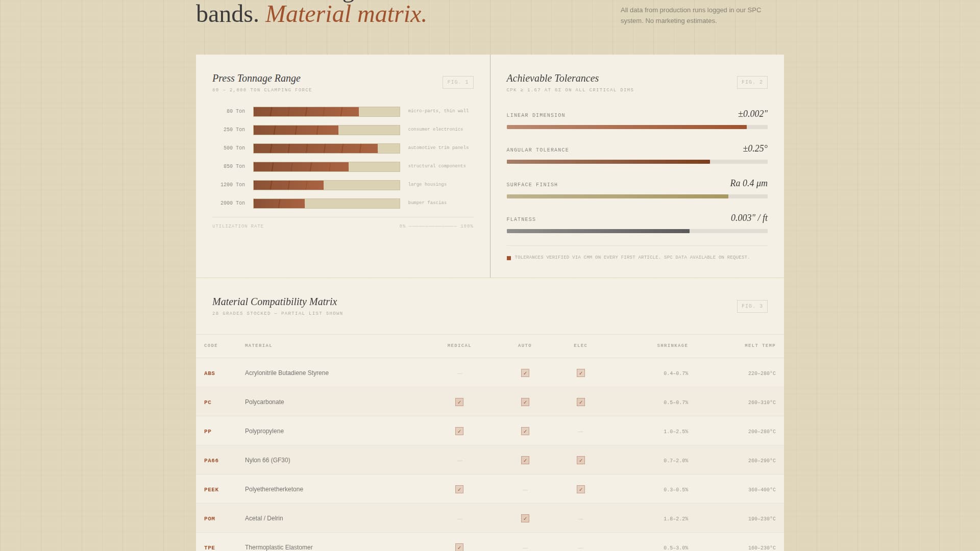Click the PA66 elec checkmark
This screenshot has width=980, height=551.
[x=580, y=460]
